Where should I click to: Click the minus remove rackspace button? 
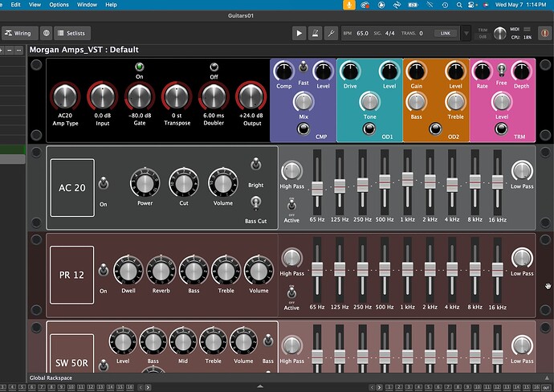(x=10, y=50)
